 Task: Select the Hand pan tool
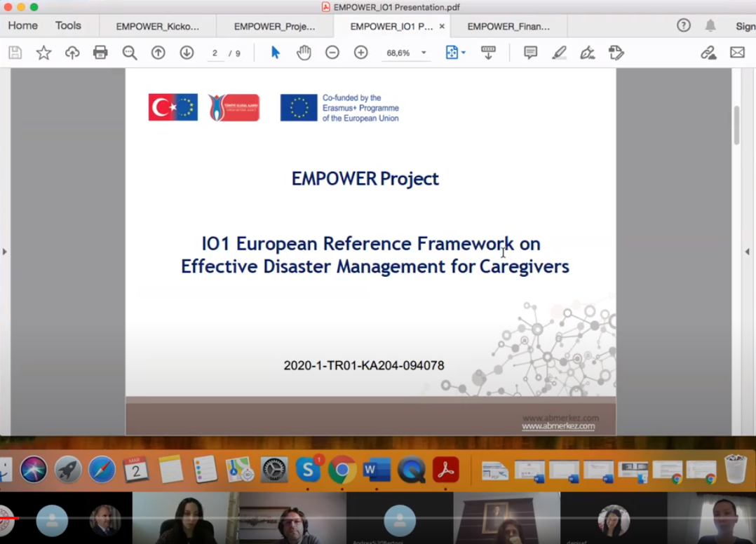[x=304, y=53]
